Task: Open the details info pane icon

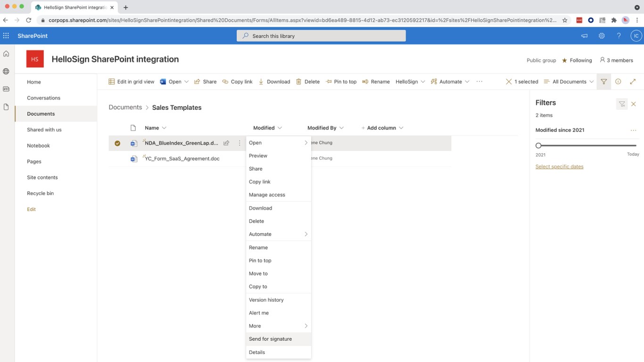Action: click(618, 82)
